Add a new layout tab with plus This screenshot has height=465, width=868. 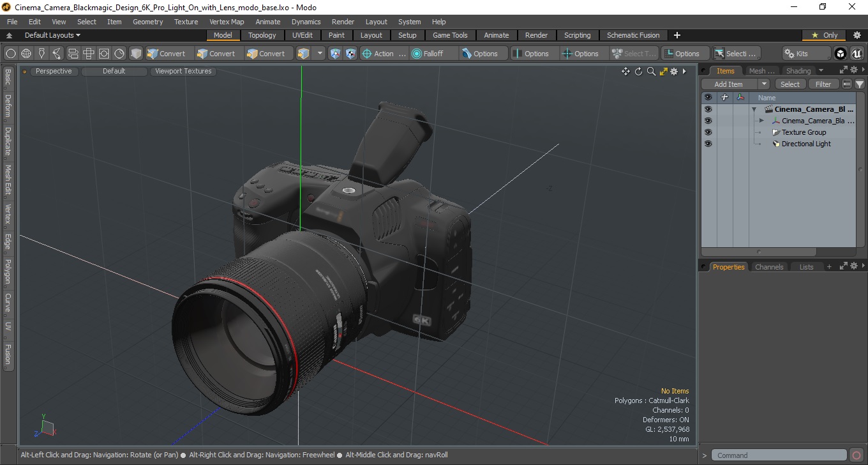pyautogui.click(x=677, y=35)
